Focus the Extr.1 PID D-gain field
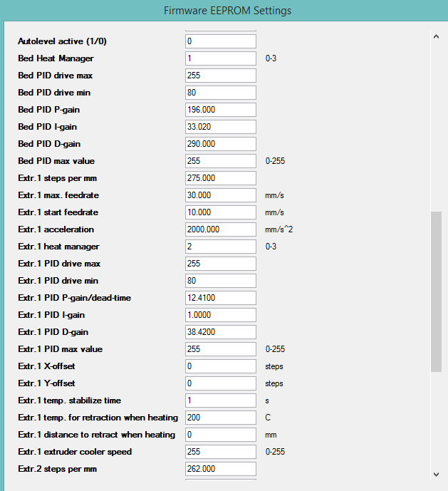The height and width of the screenshot is (491, 448). coord(220,332)
